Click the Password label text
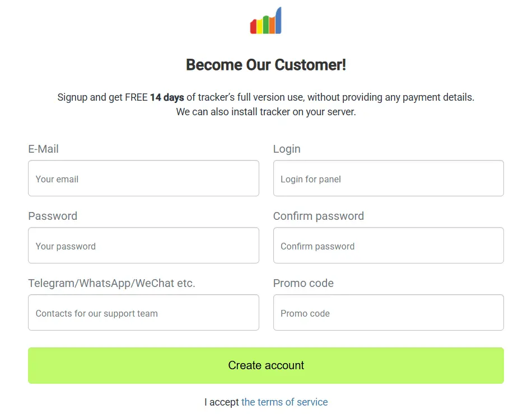Image resolution: width=532 pixels, height=419 pixels. point(53,216)
